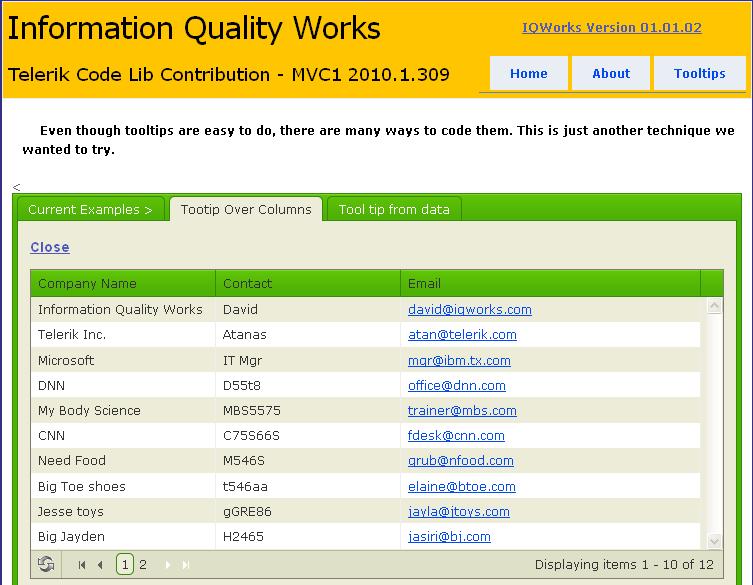Image resolution: width=753 pixels, height=585 pixels.
Task: Select Telerik Inc. company cell
Action: click(123, 334)
